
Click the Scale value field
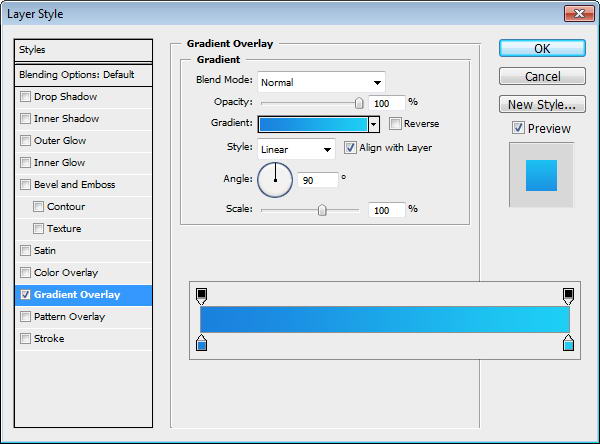click(x=386, y=210)
